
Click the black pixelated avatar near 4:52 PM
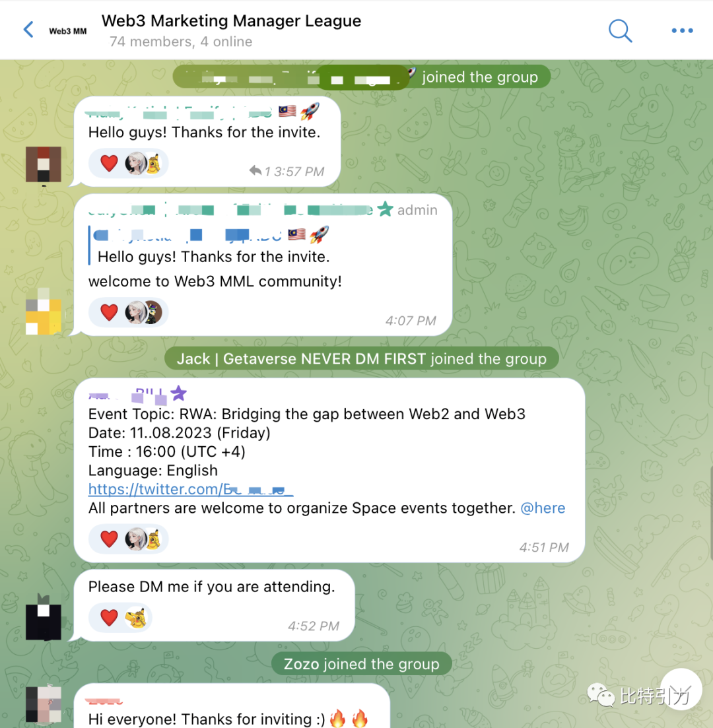pos(43,618)
